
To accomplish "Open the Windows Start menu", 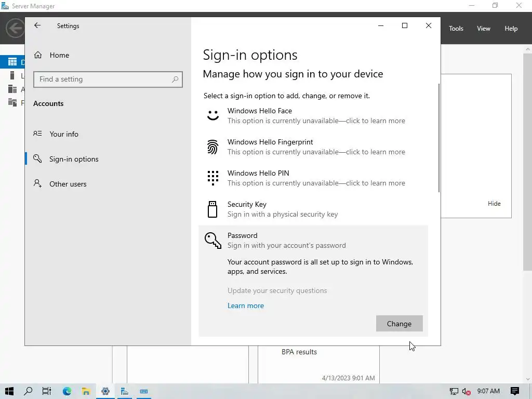I will (x=9, y=391).
